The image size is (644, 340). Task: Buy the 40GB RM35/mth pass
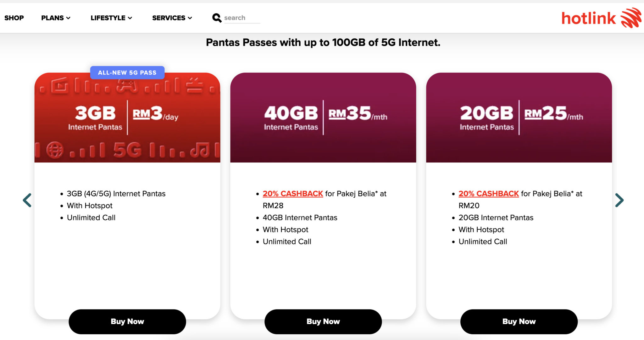[x=323, y=321]
